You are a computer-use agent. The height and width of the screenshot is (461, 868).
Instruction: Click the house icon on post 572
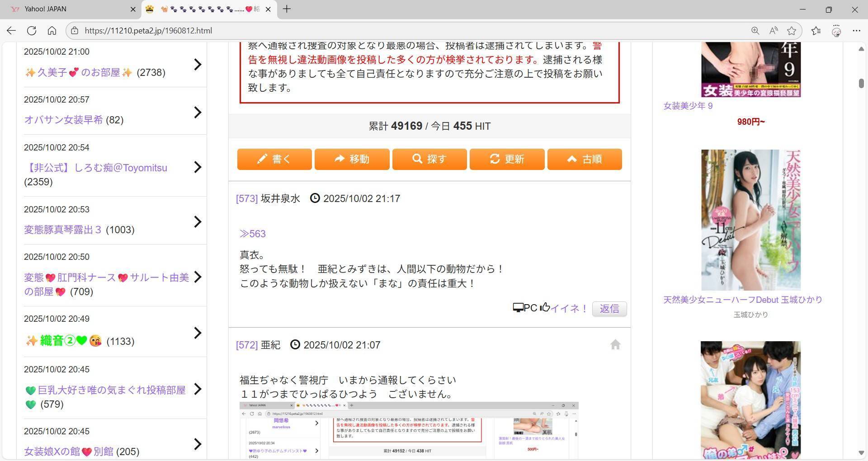[x=615, y=345]
